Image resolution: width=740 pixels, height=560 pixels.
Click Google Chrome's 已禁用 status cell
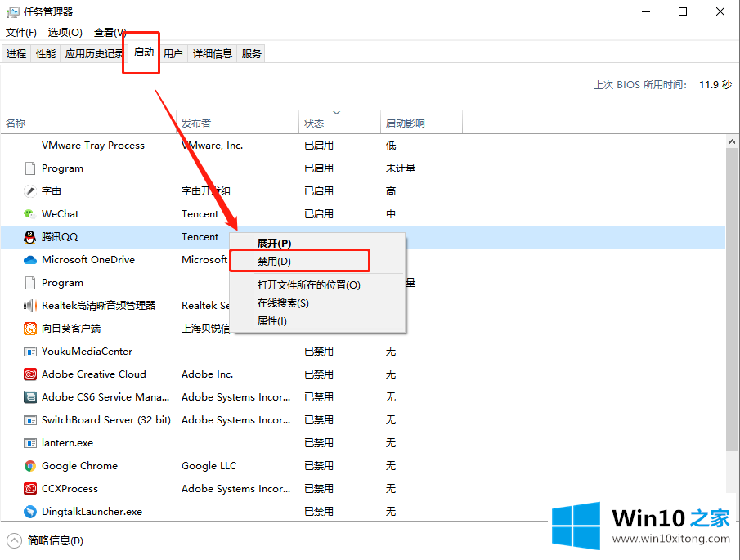[319, 466]
